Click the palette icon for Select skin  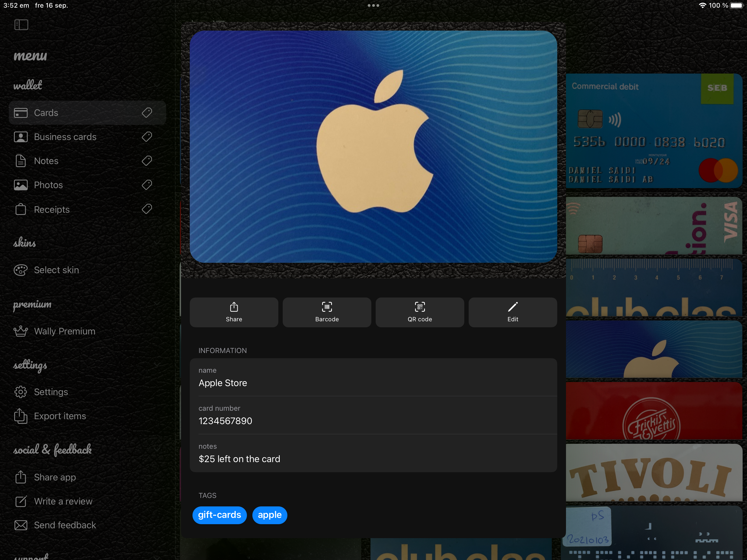point(21,270)
